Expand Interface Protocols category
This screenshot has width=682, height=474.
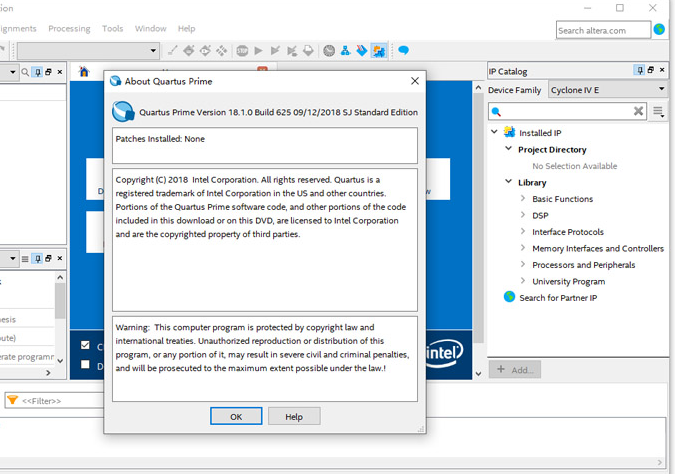point(523,231)
